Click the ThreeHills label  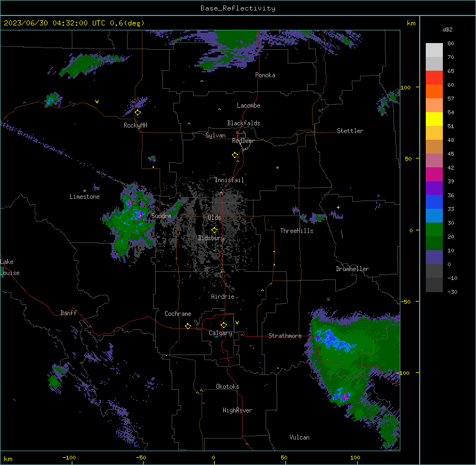coord(297,231)
